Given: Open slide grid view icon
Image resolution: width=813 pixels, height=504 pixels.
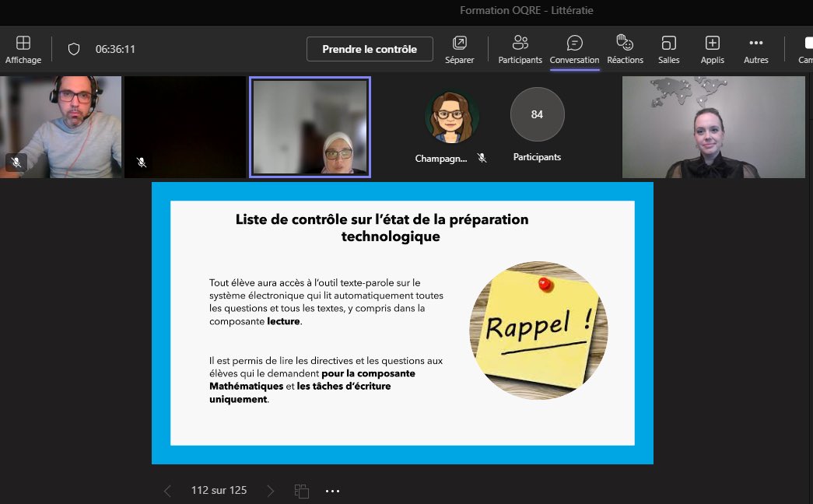Looking at the screenshot, I should tap(302, 491).
